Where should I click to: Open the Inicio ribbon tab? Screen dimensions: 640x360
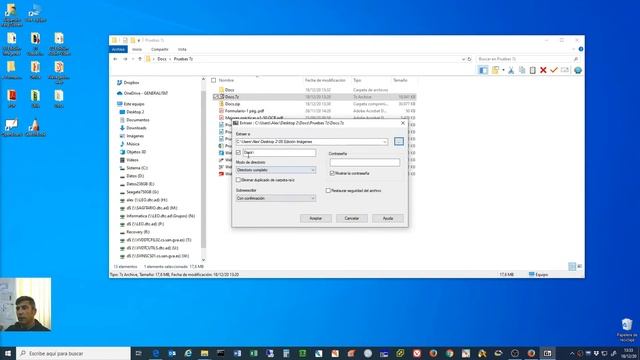137,49
